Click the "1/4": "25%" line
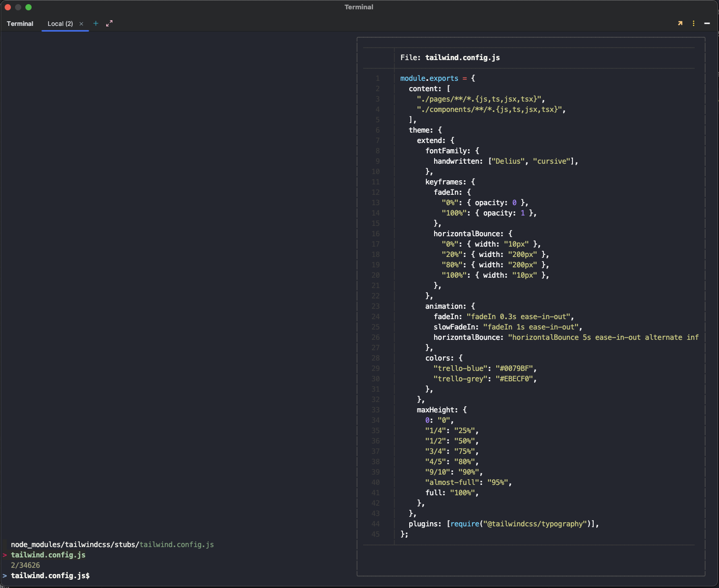Image resolution: width=719 pixels, height=588 pixels. (x=452, y=431)
